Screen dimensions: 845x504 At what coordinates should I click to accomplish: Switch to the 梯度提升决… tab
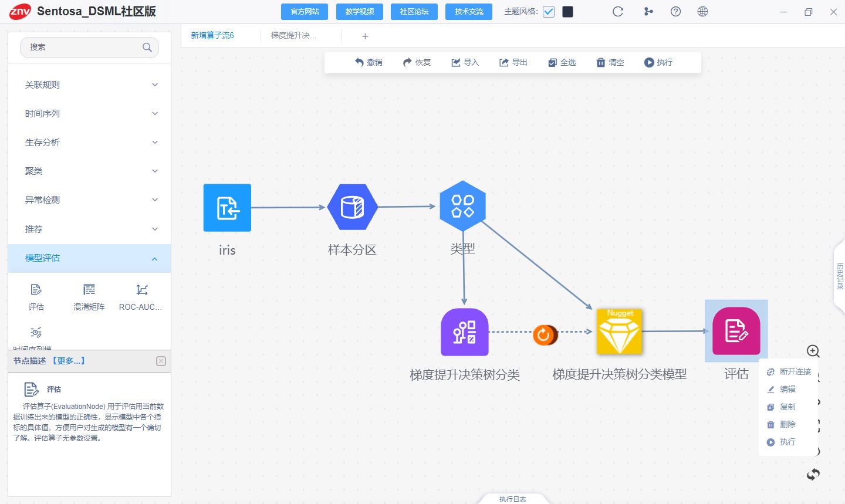pyautogui.click(x=293, y=35)
